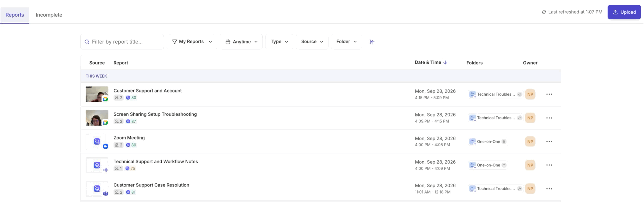Open the My Reports filter dropdown
Image resolution: width=644 pixels, height=202 pixels.
(x=192, y=42)
